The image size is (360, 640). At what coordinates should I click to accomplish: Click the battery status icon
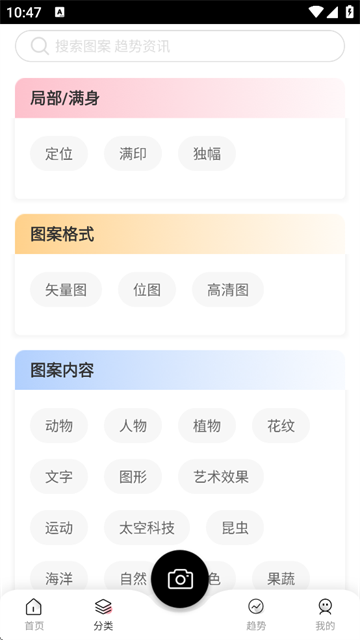pos(349,12)
